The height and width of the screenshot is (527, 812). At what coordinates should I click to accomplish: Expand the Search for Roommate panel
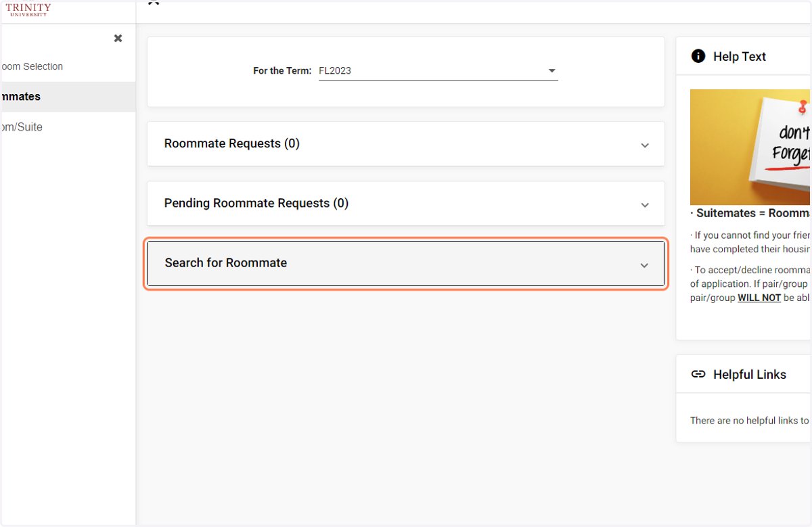[x=406, y=263]
